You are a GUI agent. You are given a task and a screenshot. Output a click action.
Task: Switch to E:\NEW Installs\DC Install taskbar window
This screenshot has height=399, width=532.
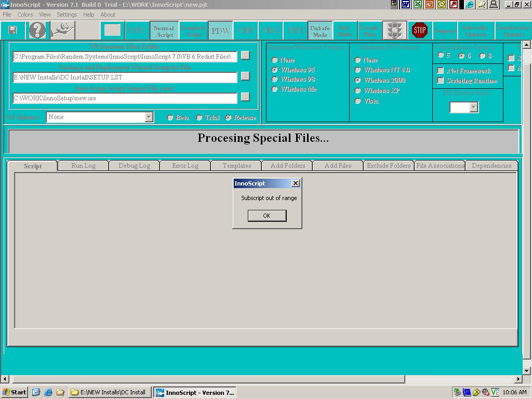(x=109, y=392)
